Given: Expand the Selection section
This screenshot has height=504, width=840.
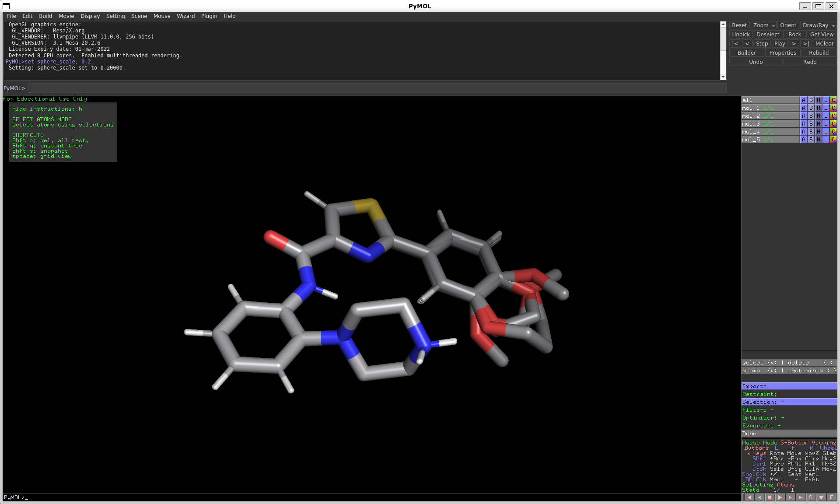Looking at the screenshot, I should (789, 402).
